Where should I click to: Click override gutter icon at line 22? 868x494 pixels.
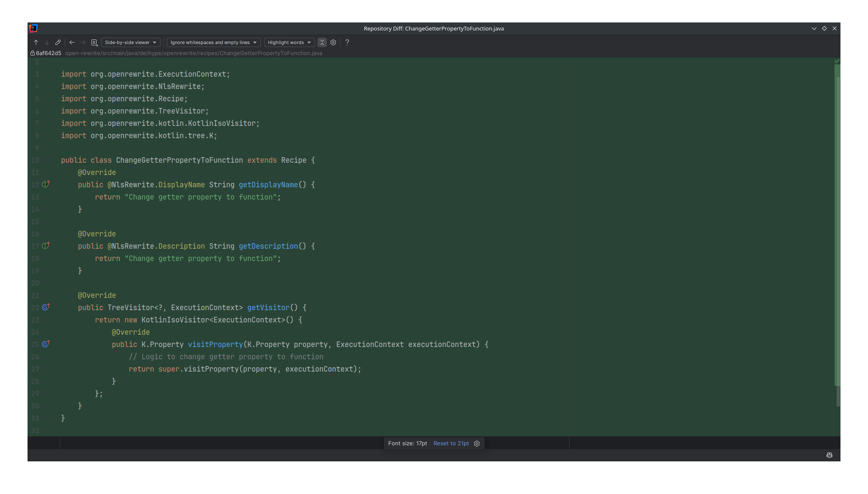[x=46, y=307]
